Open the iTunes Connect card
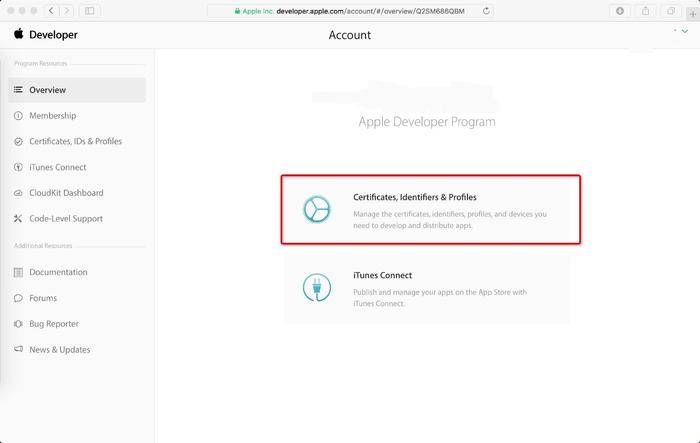The image size is (700, 443). click(x=426, y=288)
